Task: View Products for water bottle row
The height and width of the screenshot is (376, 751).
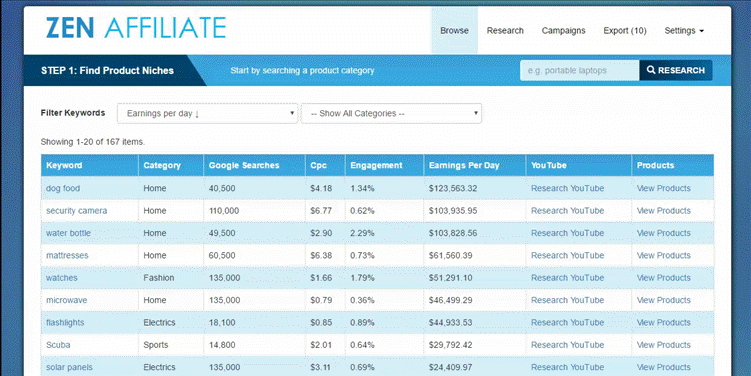Action: click(x=664, y=233)
